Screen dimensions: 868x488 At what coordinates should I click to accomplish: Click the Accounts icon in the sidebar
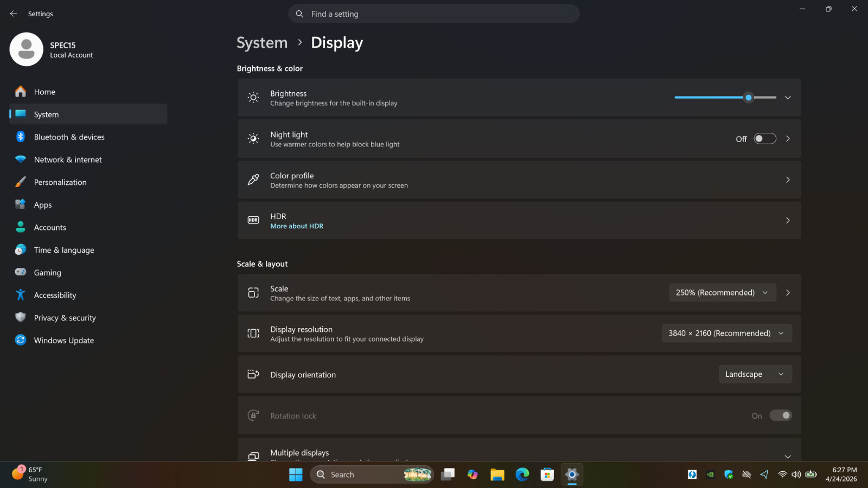click(21, 227)
